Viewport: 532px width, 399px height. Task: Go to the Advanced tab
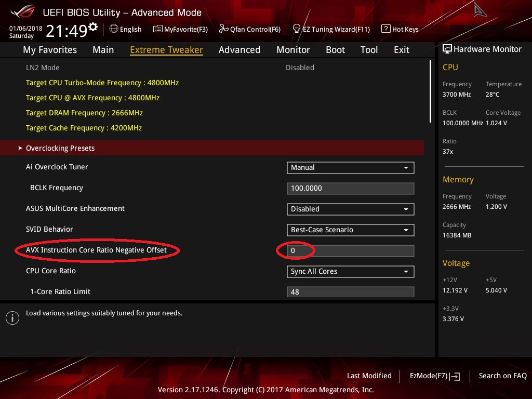coord(239,50)
